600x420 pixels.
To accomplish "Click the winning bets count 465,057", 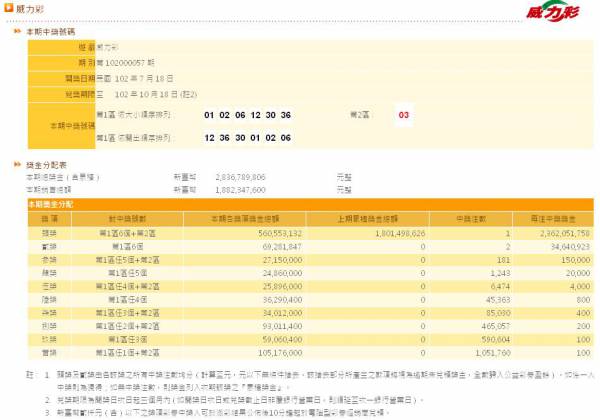I will pos(496,326).
